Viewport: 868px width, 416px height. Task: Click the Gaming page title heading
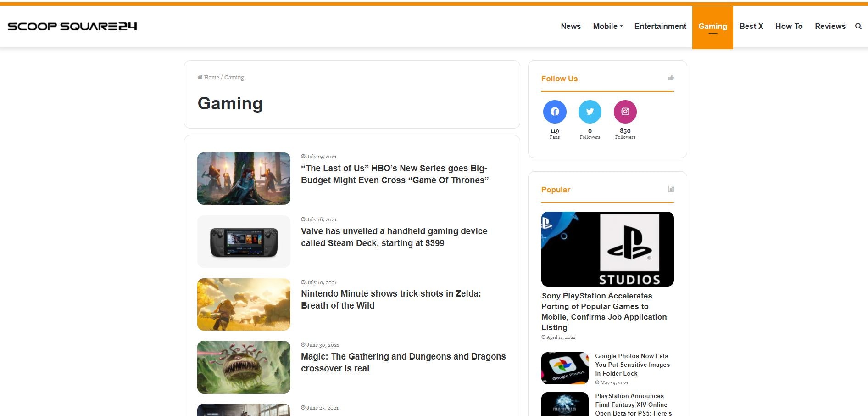(230, 104)
